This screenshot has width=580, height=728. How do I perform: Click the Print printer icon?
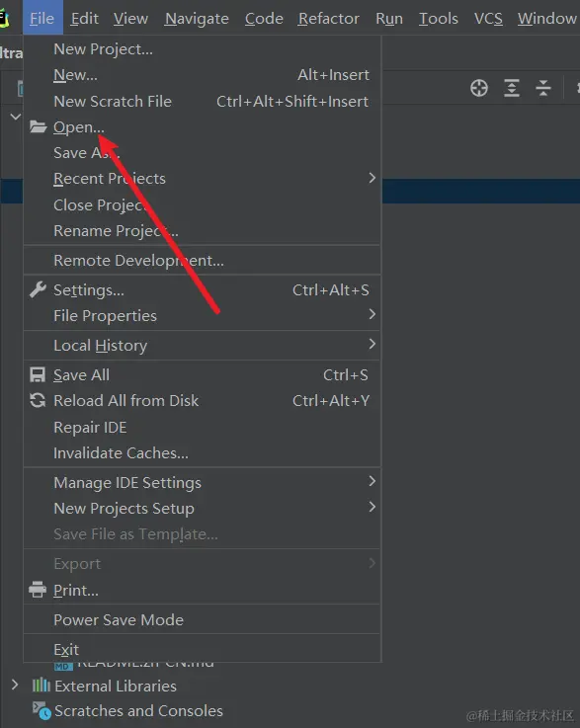click(38, 590)
